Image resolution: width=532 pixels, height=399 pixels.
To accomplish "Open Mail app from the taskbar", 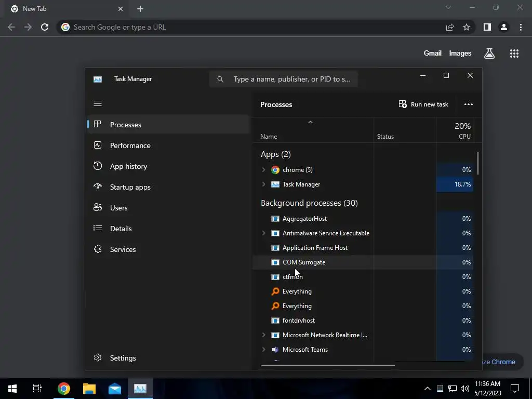I will (115, 389).
